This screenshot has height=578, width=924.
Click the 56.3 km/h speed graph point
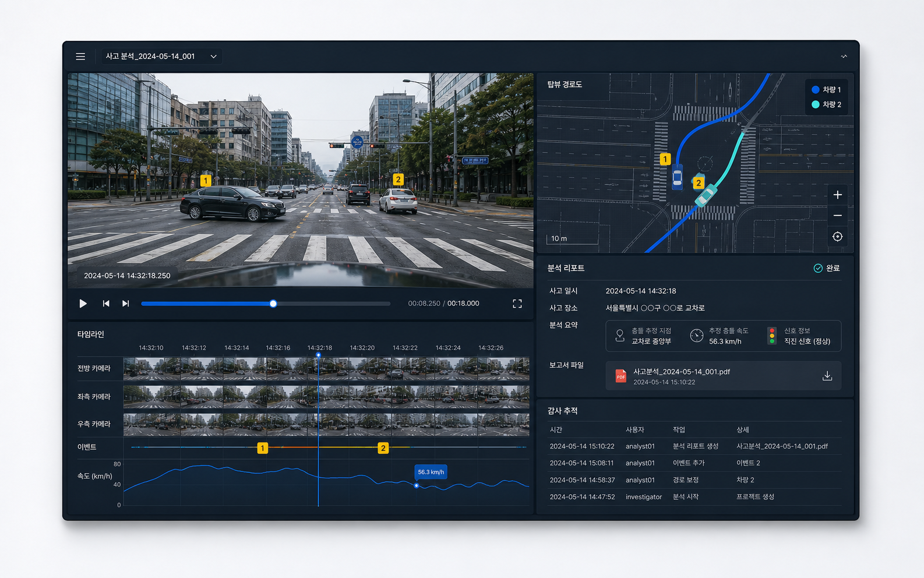tap(417, 485)
